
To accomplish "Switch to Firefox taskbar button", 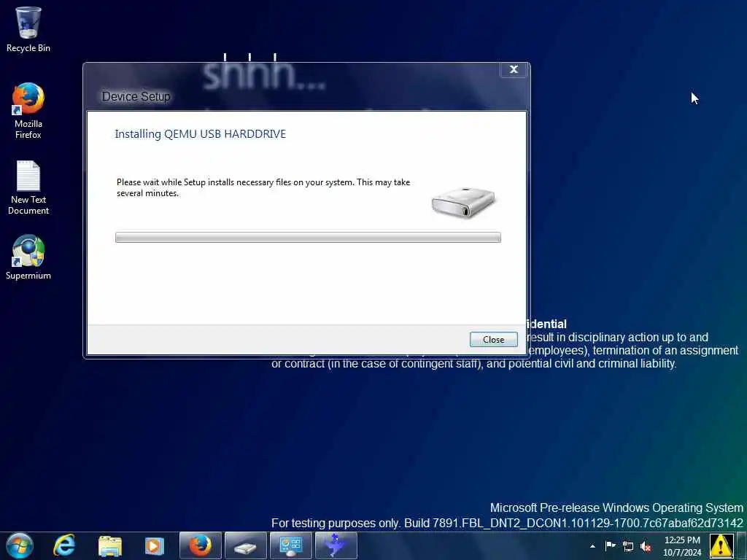I will (x=201, y=545).
